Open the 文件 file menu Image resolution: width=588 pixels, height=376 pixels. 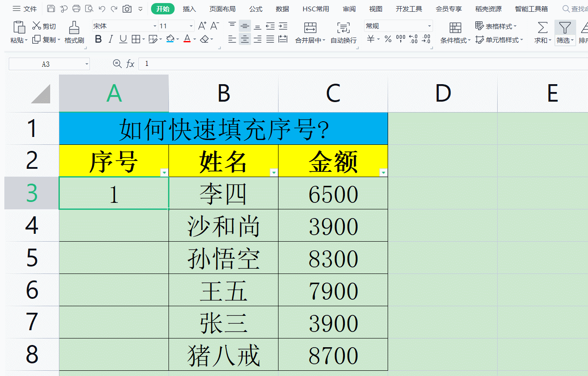(24, 9)
